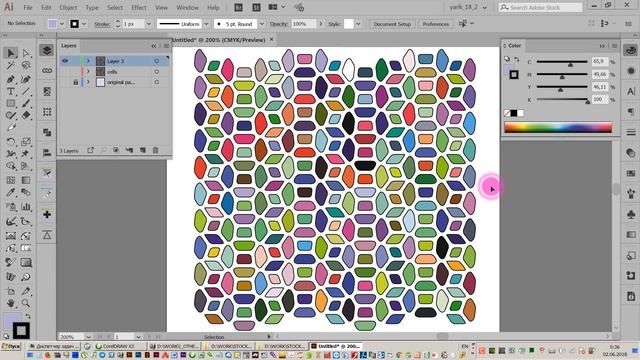Select the Paintbrush tool
This screenshot has height=360, width=640.
click(26, 104)
